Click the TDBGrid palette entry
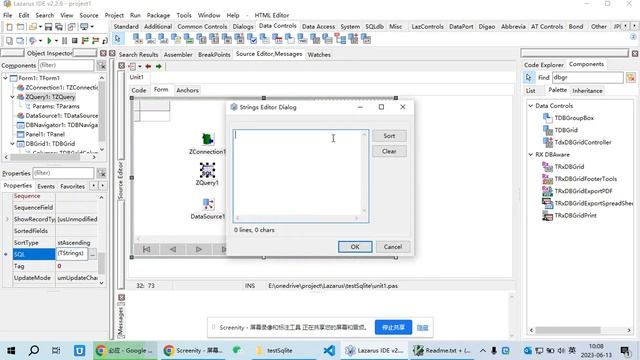 point(566,130)
